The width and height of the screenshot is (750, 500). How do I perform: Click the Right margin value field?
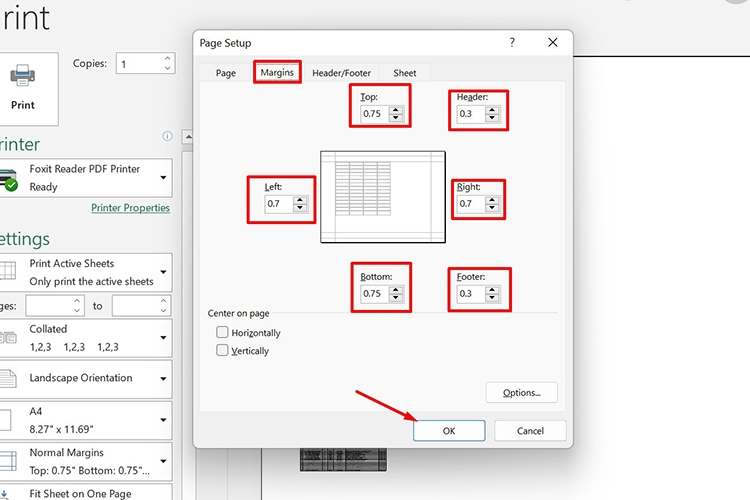coord(469,204)
